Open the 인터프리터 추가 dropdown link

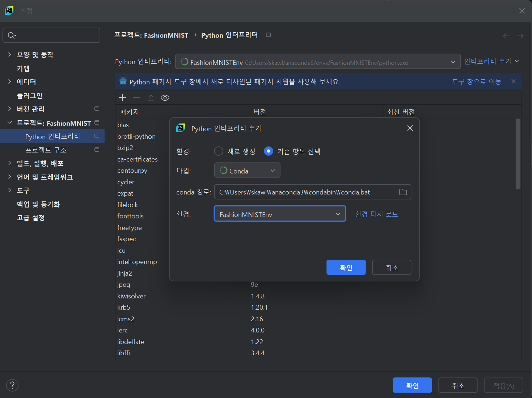(x=491, y=61)
